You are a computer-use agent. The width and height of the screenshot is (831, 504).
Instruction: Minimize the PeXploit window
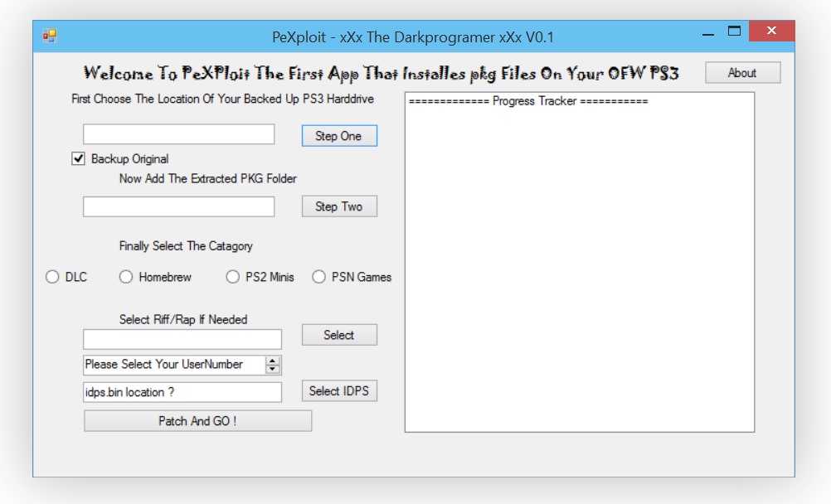(707, 34)
